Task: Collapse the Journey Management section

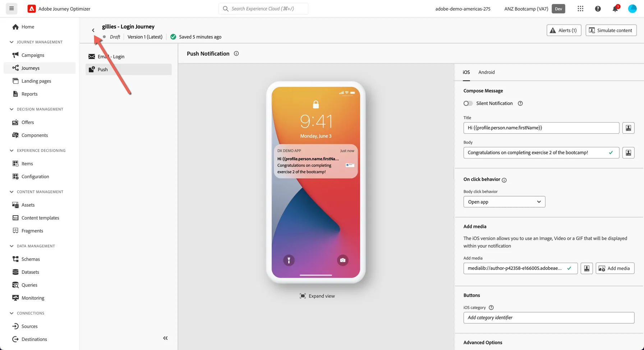Action: (11, 42)
